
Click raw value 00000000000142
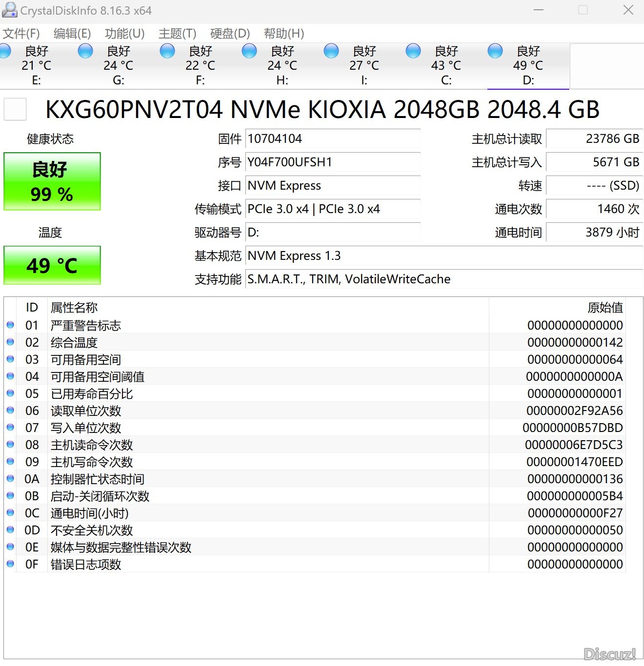pos(575,342)
